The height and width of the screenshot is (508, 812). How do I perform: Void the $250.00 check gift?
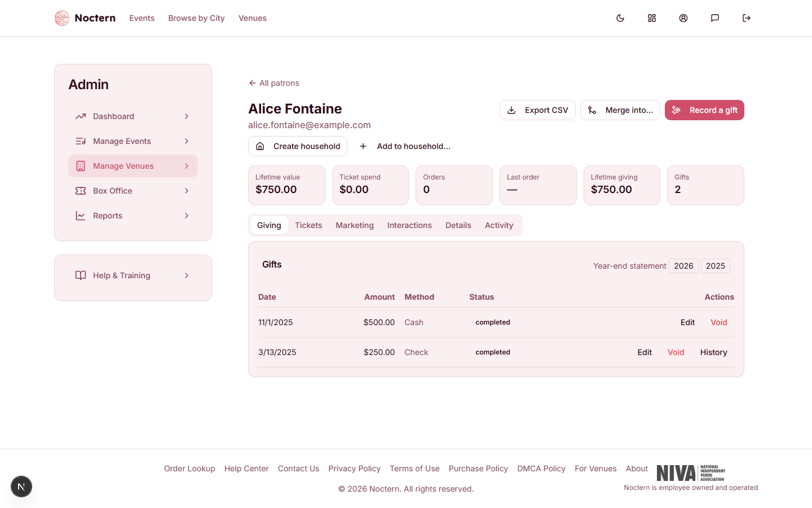point(676,352)
